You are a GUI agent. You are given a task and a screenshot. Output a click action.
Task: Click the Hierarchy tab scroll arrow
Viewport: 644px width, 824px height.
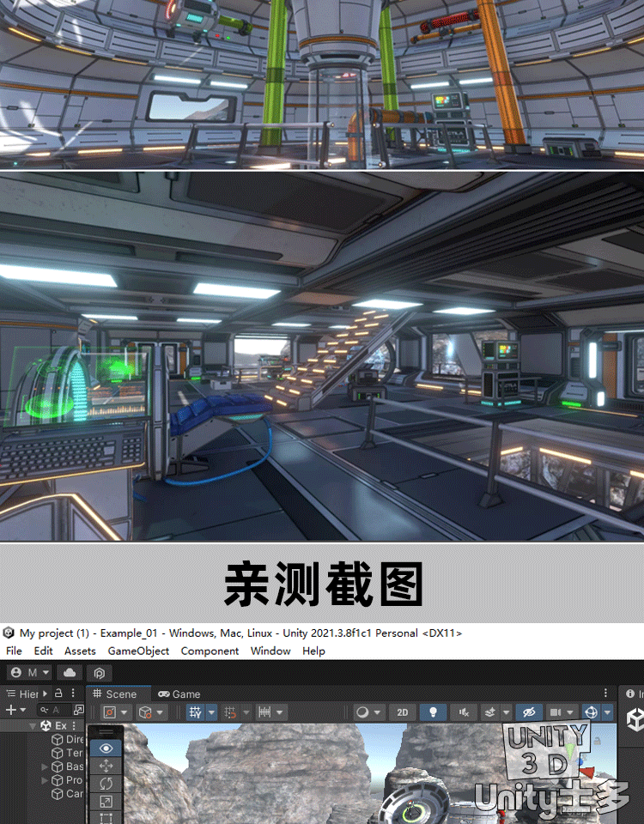tap(46, 694)
